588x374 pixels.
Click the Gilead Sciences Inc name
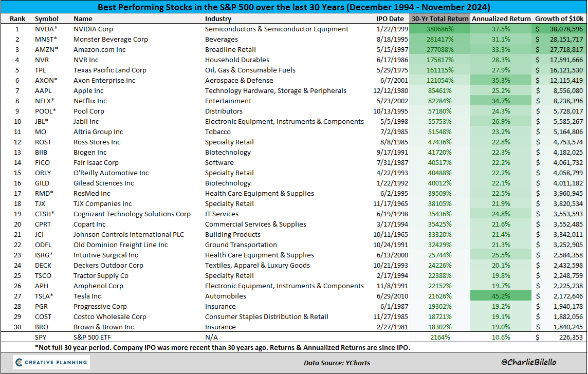pos(103,183)
